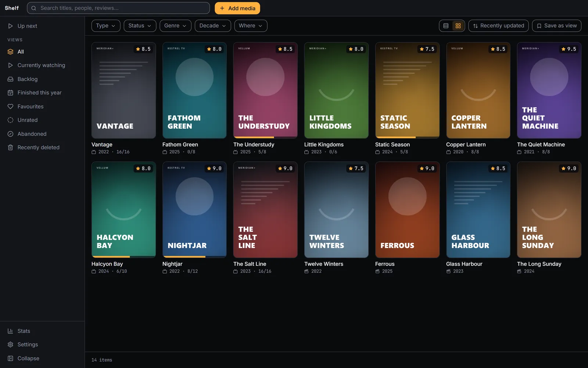Select the Backlog view
The height and width of the screenshot is (368, 588).
[42, 79]
